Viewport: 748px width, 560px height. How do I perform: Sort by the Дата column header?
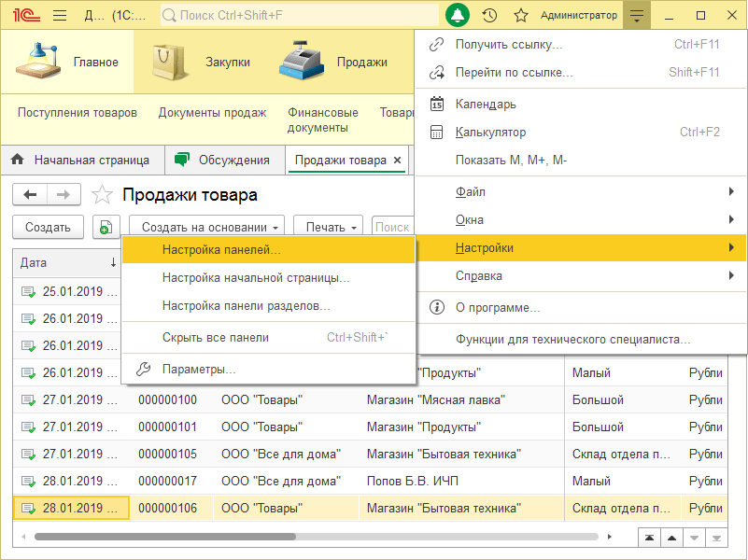pos(67,262)
